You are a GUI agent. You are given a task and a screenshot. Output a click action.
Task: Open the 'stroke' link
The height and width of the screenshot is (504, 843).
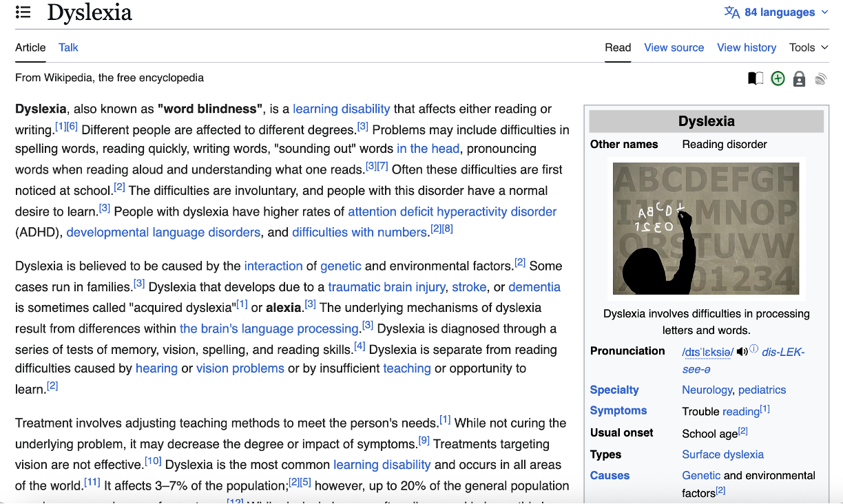tap(469, 287)
